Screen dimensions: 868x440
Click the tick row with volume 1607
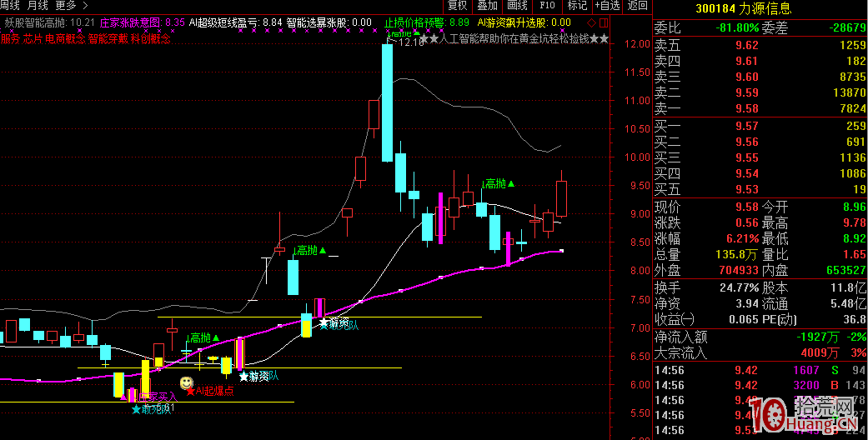click(x=760, y=370)
